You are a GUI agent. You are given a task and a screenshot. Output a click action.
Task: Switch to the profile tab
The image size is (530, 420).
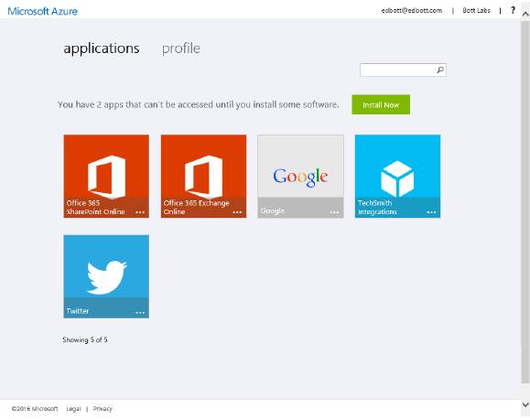pyautogui.click(x=181, y=48)
